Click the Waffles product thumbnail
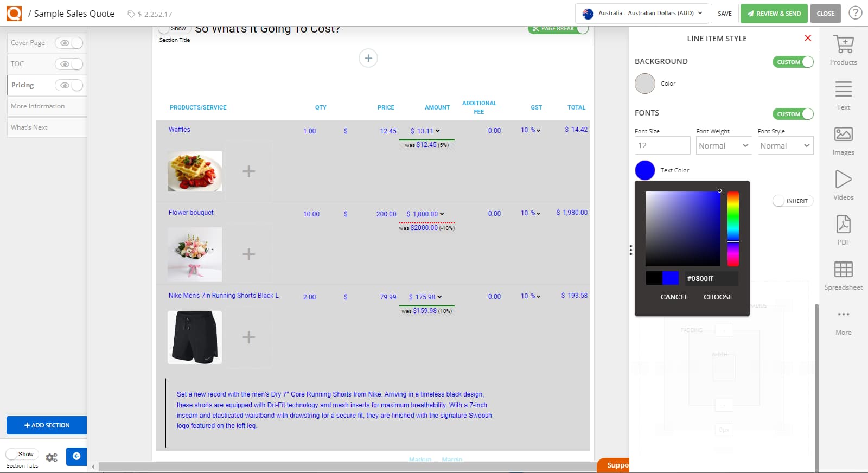Viewport: 868px width, 473px height. 195,171
